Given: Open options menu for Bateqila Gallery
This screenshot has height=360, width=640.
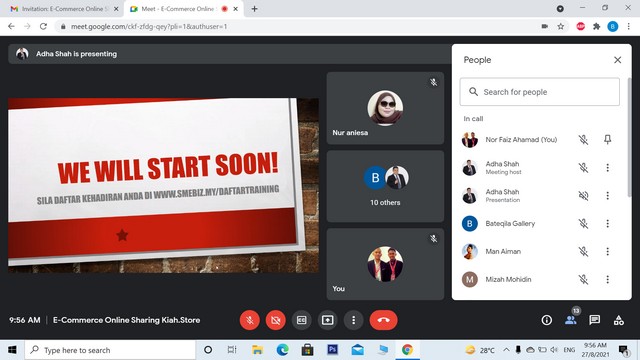Looking at the screenshot, I should tap(607, 223).
